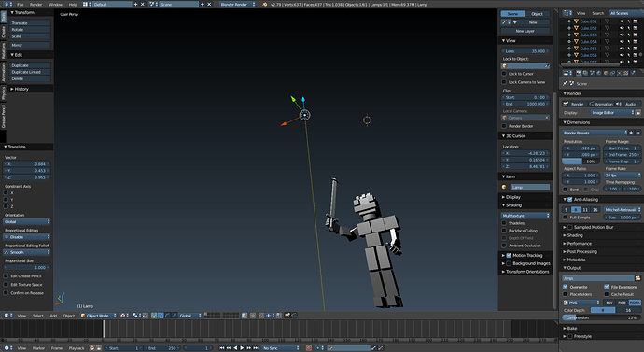This screenshot has height=352, width=644.
Task: Select the translate manipulator icon
Action: (x=161, y=316)
